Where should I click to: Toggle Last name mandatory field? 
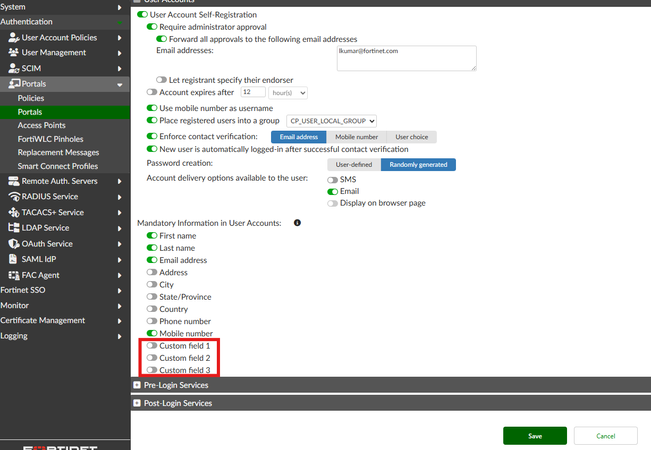[152, 248]
